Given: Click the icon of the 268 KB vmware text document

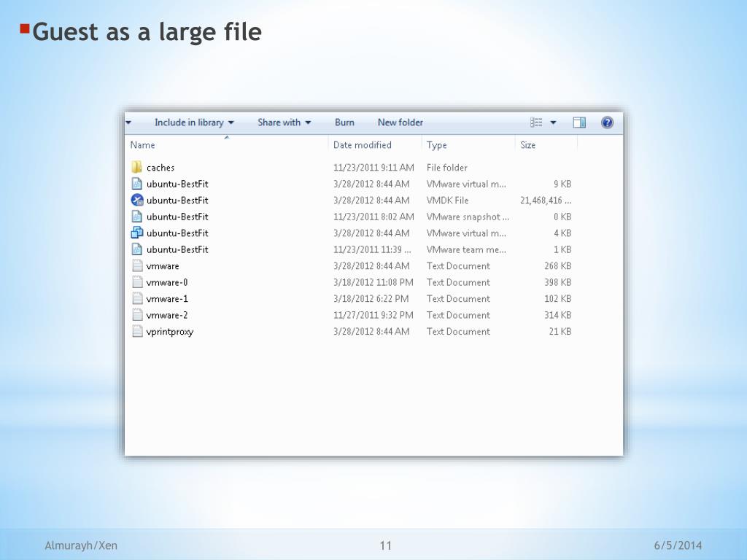Looking at the screenshot, I should point(137,265).
